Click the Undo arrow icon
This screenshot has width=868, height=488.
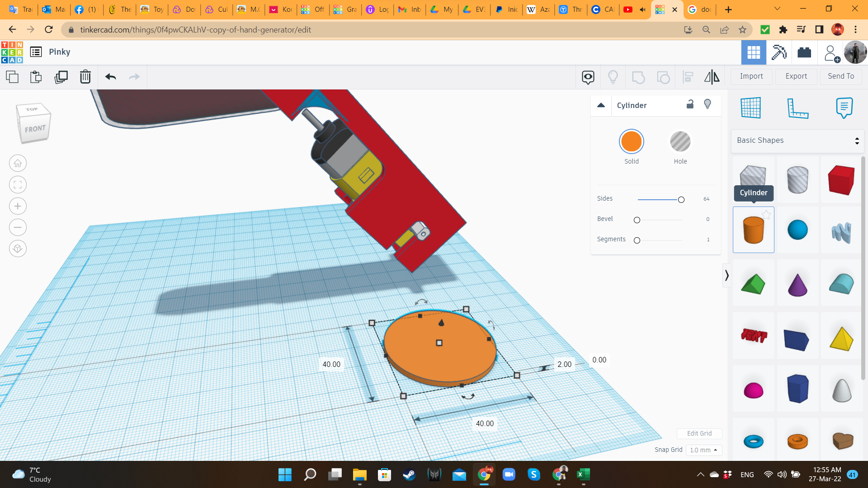(110, 77)
